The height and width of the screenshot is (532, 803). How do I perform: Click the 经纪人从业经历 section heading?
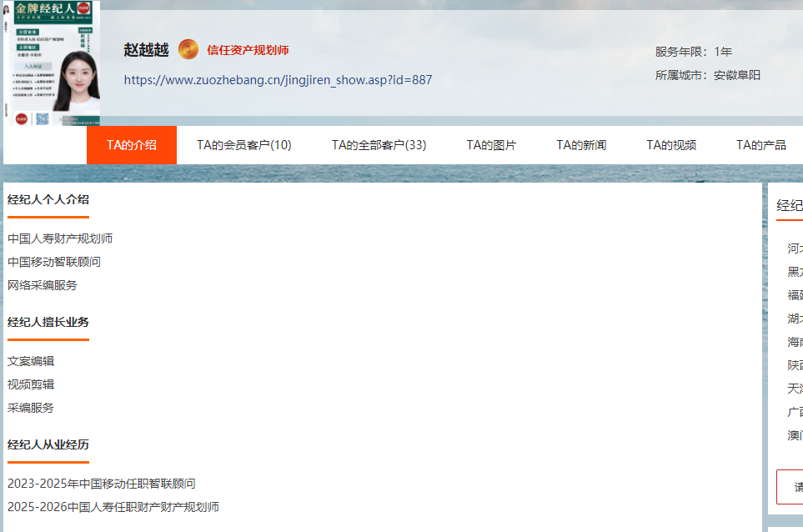click(48, 444)
